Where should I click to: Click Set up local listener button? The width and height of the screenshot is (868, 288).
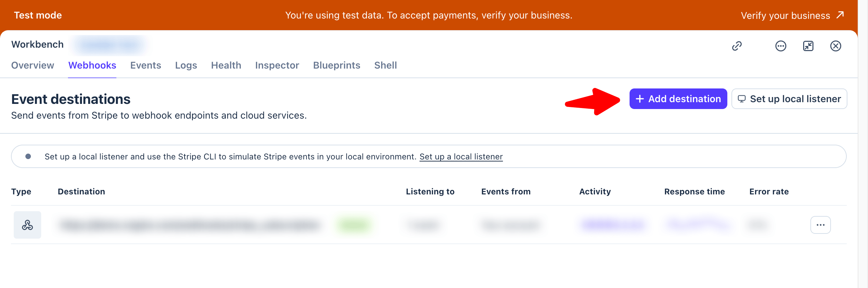pyautogui.click(x=789, y=99)
